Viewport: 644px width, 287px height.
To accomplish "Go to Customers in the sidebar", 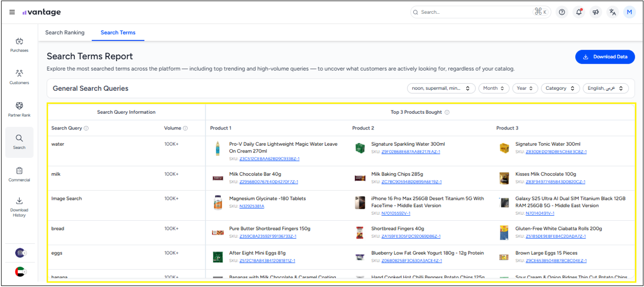I will coord(19,77).
